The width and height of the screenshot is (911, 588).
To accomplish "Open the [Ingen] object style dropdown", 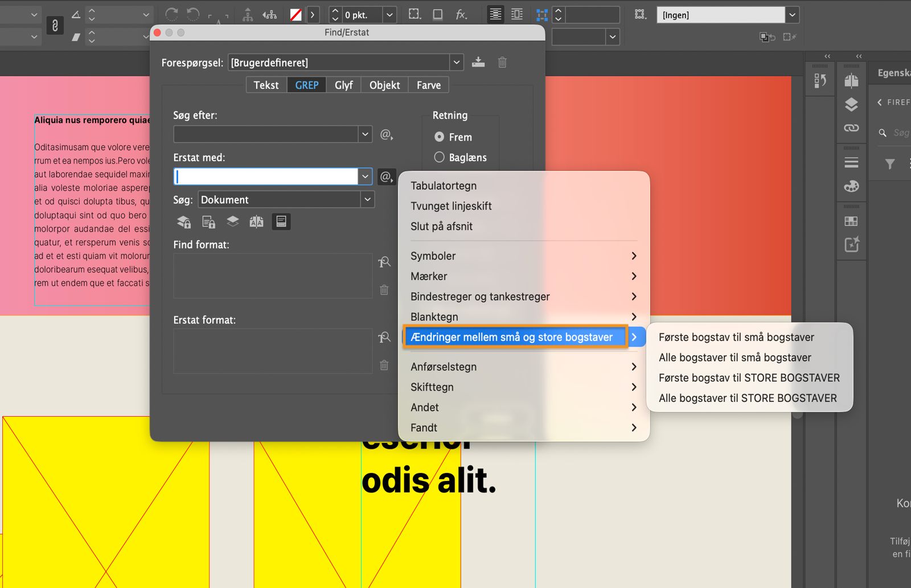I will tap(792, 15).
